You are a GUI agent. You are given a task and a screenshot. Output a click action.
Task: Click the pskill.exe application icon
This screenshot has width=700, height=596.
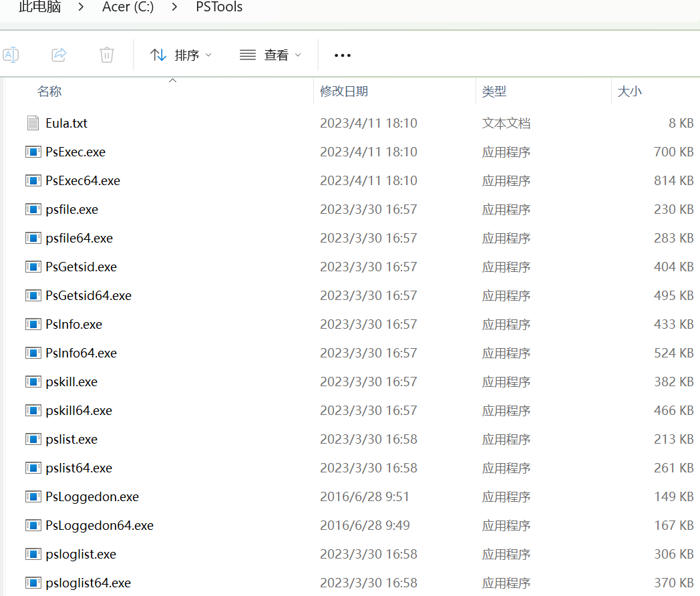pos(33,382)
